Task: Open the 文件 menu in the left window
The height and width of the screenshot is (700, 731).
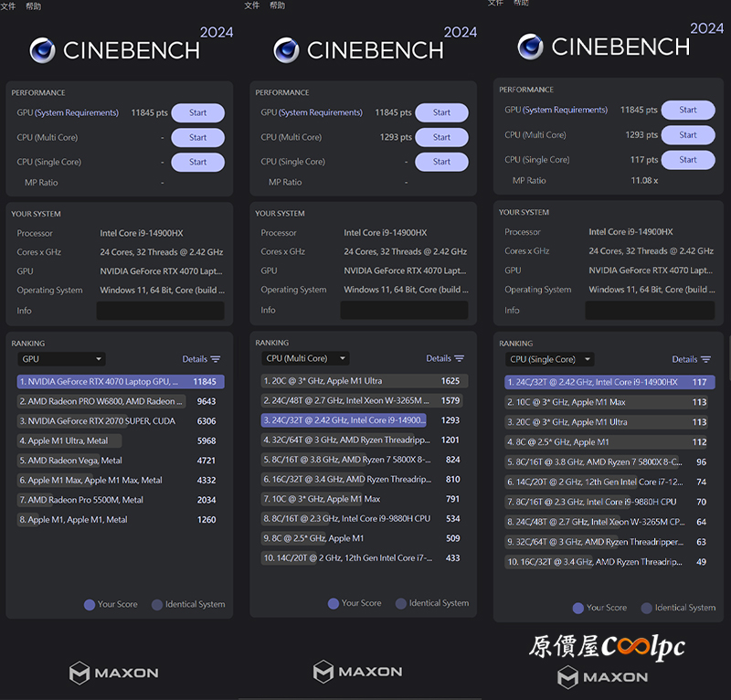Action: (8, 6)
